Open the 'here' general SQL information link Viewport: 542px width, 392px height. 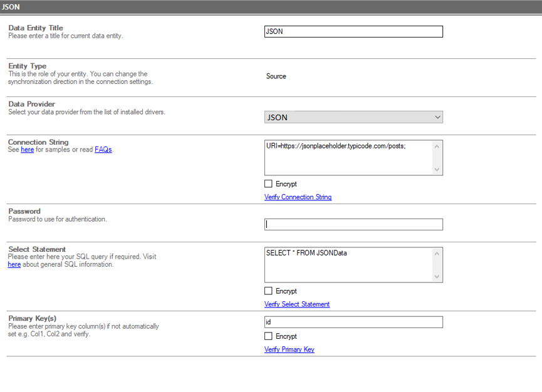pos(14,264)
